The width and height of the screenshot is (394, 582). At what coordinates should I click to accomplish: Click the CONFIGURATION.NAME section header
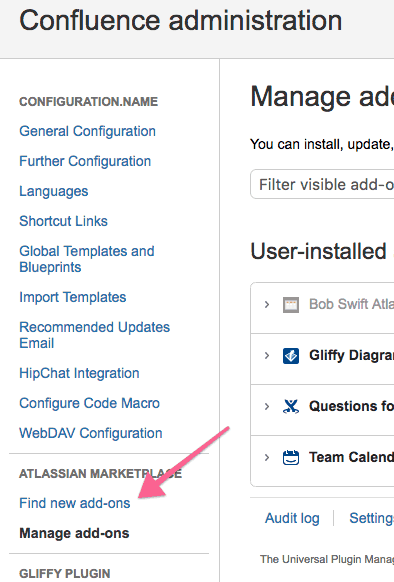pos(88,102)
